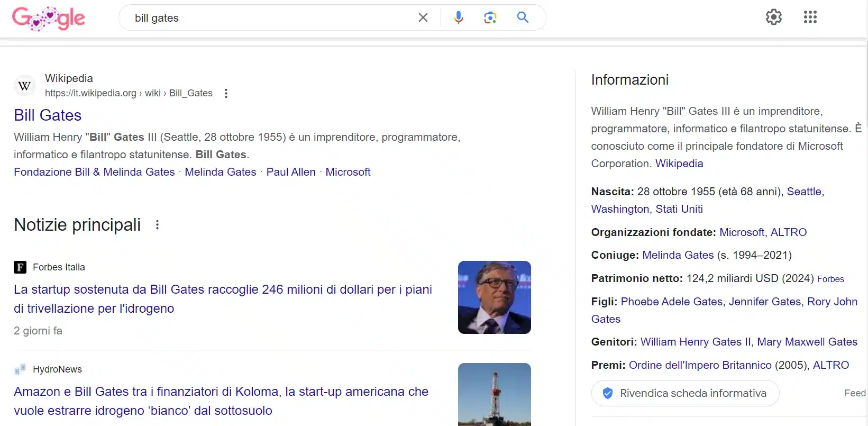Click the HydroNews source icon
The height and width of the screenshot is (426, 868).
coord(20,369)
